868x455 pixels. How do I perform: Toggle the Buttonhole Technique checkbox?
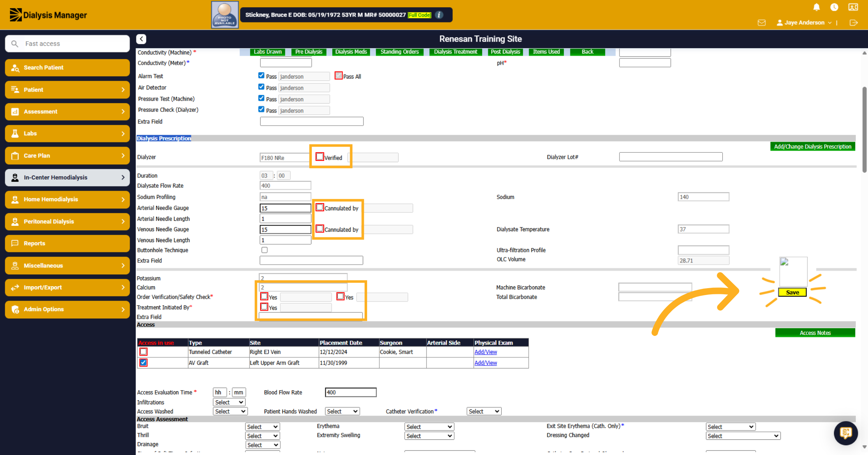[264, 250]
